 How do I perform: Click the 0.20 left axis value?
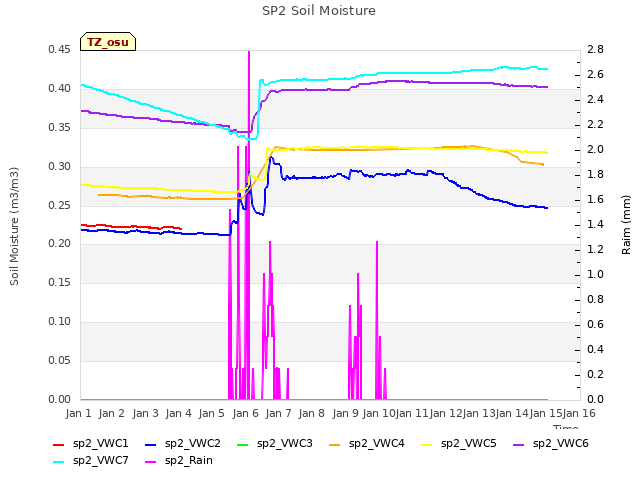[x=60, y=243]
